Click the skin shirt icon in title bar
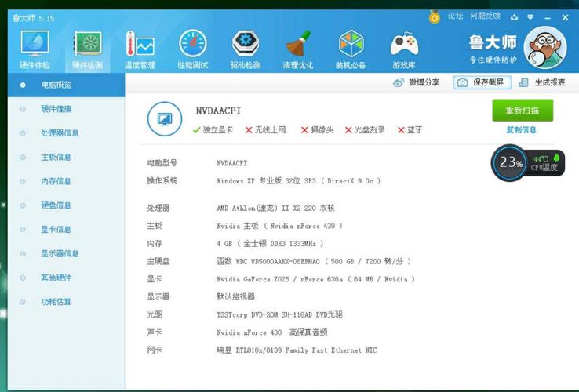Image resolution: width=579 pixels, height=392 pixels. point(514,17)
